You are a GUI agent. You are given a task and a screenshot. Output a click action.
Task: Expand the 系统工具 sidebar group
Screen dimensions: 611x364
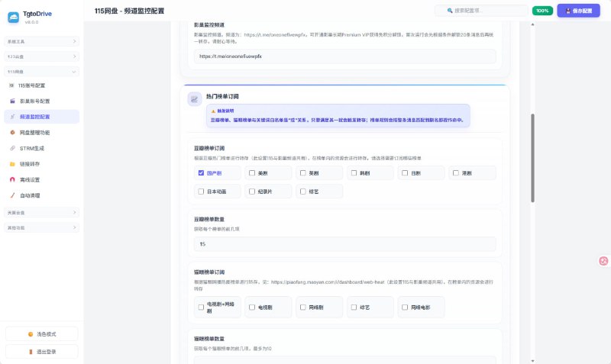(42, 41)
